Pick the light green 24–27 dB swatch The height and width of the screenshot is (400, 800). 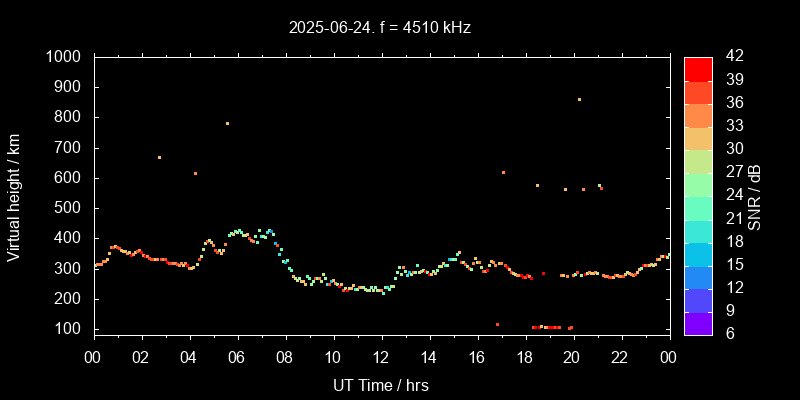[x=698, y=184]
